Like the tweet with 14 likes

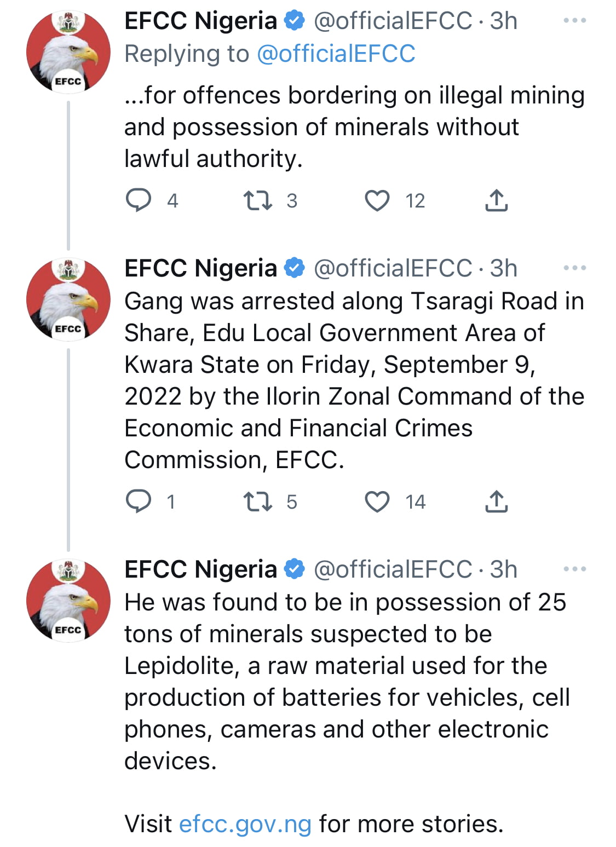pos(377,502)
